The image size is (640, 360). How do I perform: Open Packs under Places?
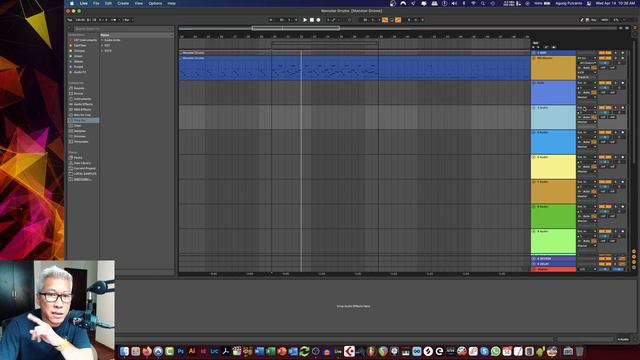(x=78, y=158)
